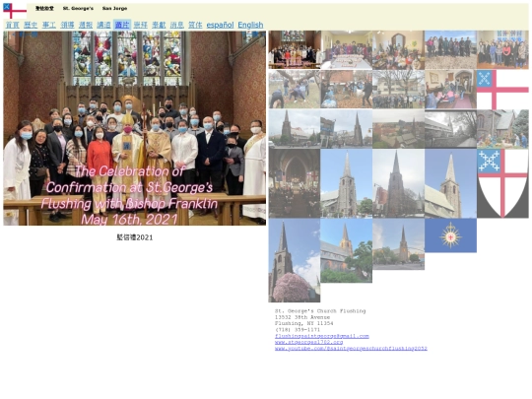This screenshot has width=532, height=399.
Task: Open the stone church nativity scene thumbnail
Action: [x=502, y=129]
